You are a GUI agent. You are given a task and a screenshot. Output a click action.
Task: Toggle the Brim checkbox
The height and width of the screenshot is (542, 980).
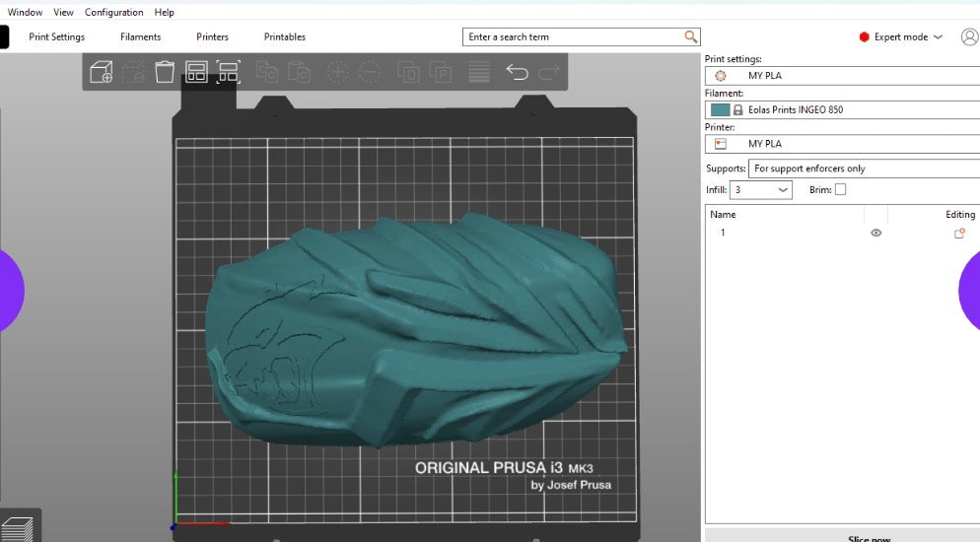(841, 189)
